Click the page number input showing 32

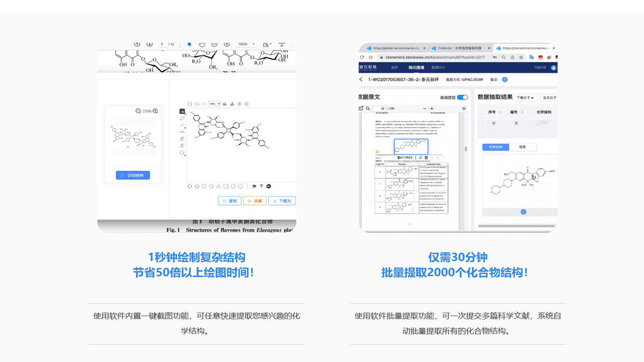379,109
